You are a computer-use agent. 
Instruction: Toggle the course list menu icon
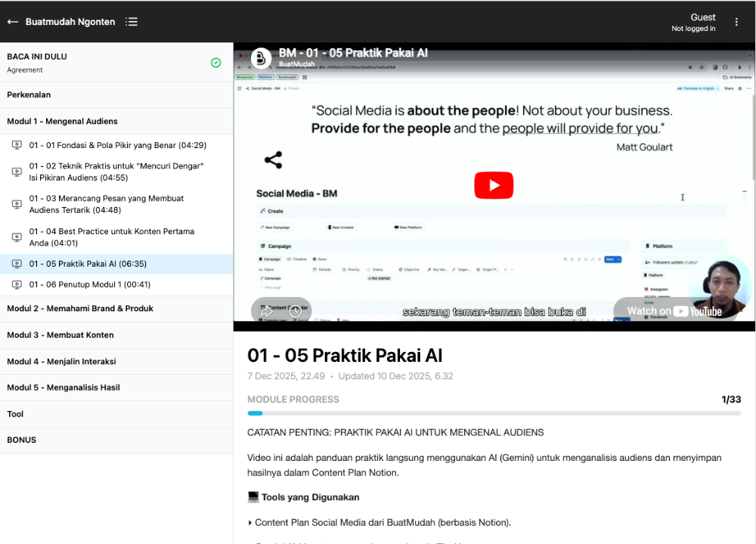pyautogui.click(x=131, y=22)
